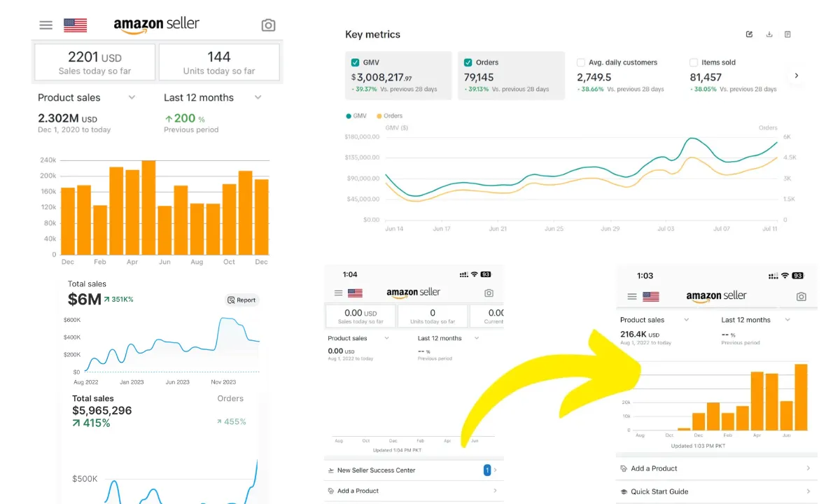Click the 79,145 orders value
The image size is (840, 504).
(479, 78)
